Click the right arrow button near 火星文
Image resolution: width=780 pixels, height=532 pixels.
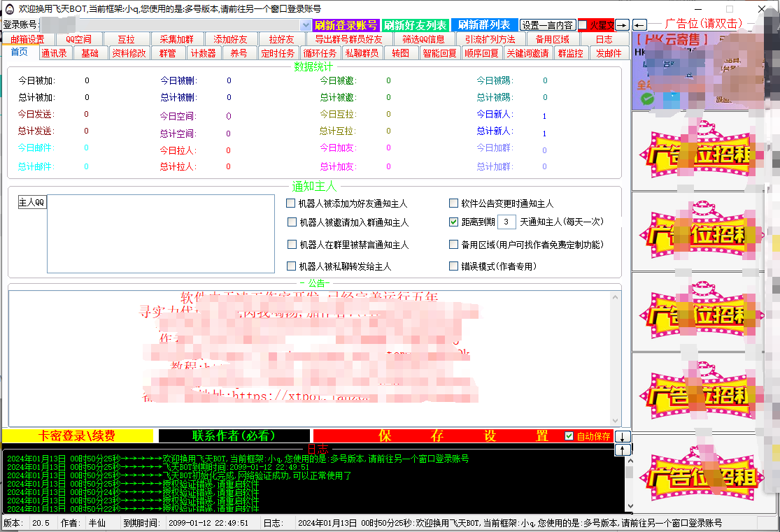tap(623, 25)
